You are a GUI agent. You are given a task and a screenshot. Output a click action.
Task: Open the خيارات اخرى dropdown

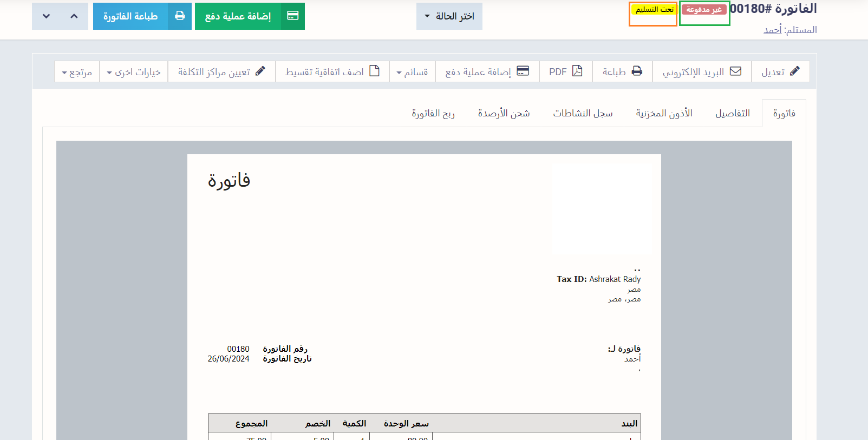pyautogui.click(x=134, y=72)
